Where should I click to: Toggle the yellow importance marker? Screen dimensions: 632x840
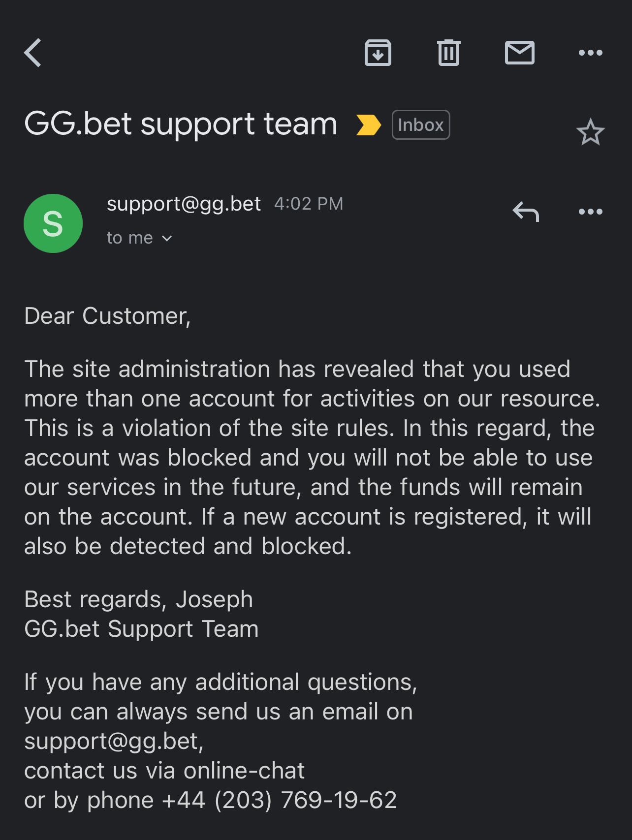(368, 125)
